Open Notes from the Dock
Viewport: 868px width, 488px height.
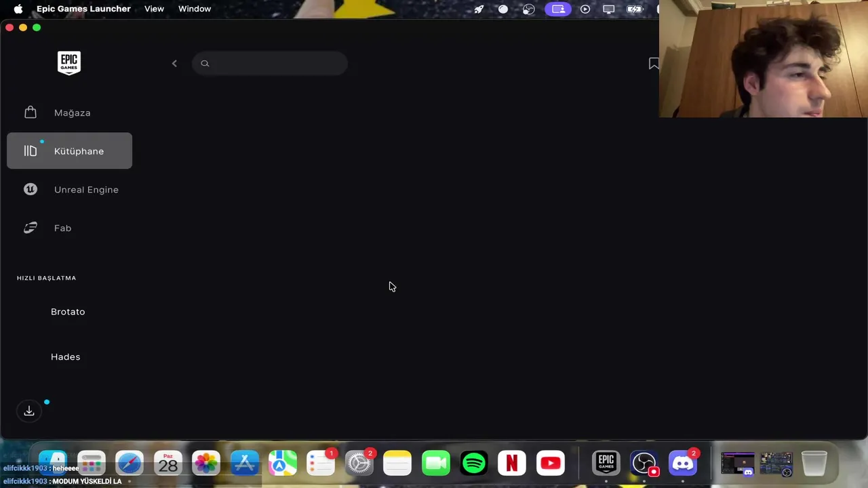[x=397, y=464]
